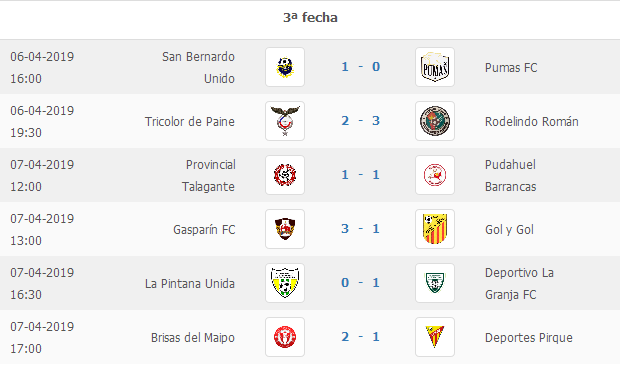Select the Brisas del Maipo red emblem

285,337
